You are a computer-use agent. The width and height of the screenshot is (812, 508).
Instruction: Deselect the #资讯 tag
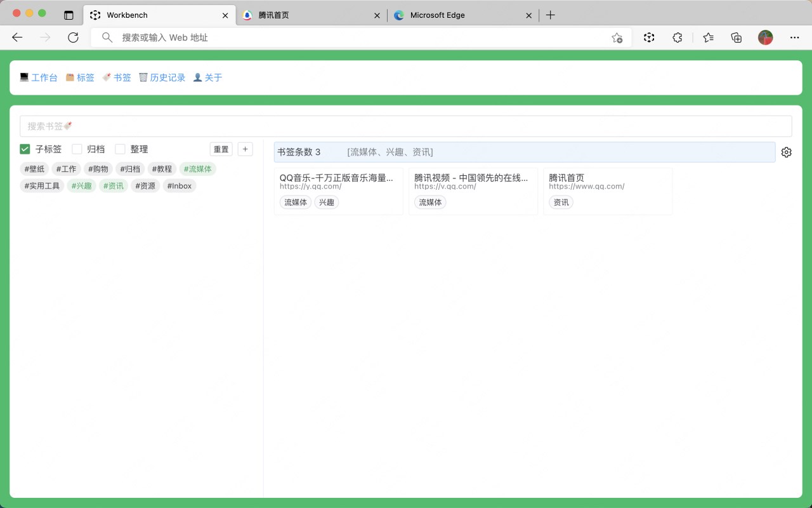click(114, 186)
